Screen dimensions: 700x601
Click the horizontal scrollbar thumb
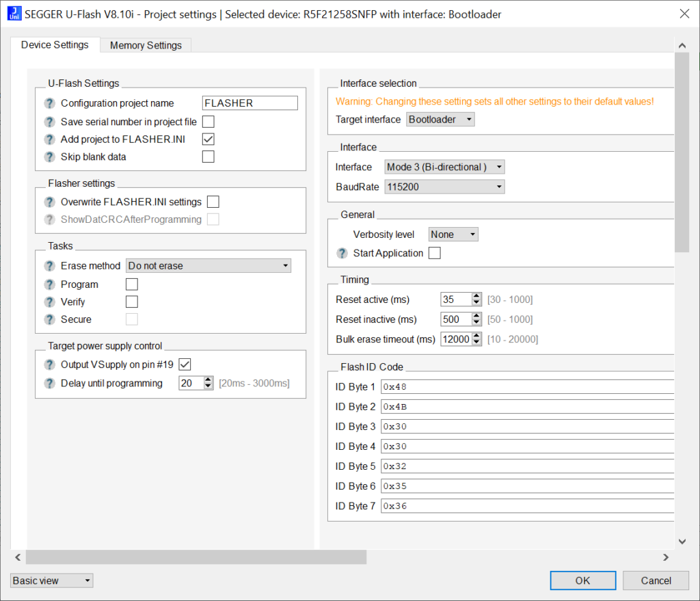click(x=196, y=557)
